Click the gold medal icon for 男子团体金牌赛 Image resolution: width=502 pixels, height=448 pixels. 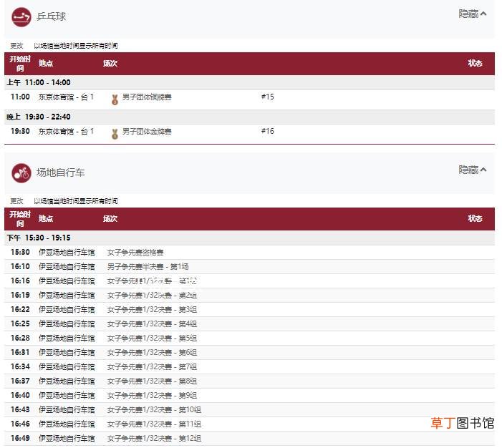[115, 134]
